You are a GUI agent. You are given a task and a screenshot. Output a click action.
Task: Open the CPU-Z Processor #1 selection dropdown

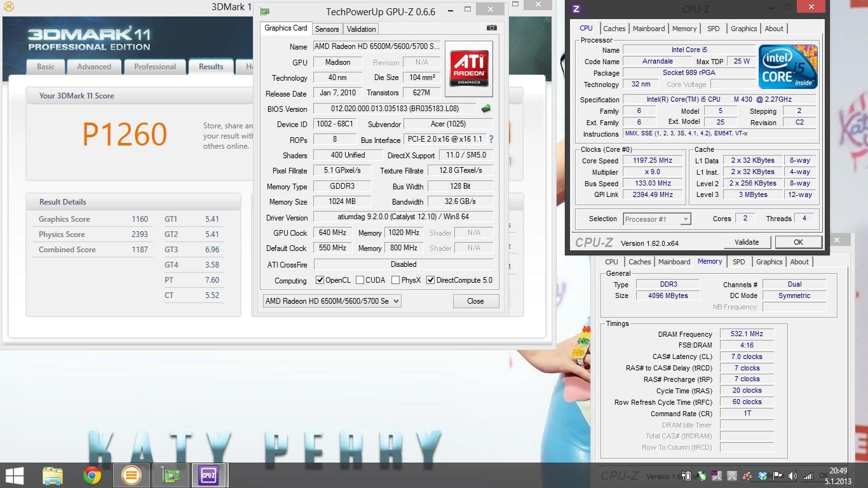657,219
